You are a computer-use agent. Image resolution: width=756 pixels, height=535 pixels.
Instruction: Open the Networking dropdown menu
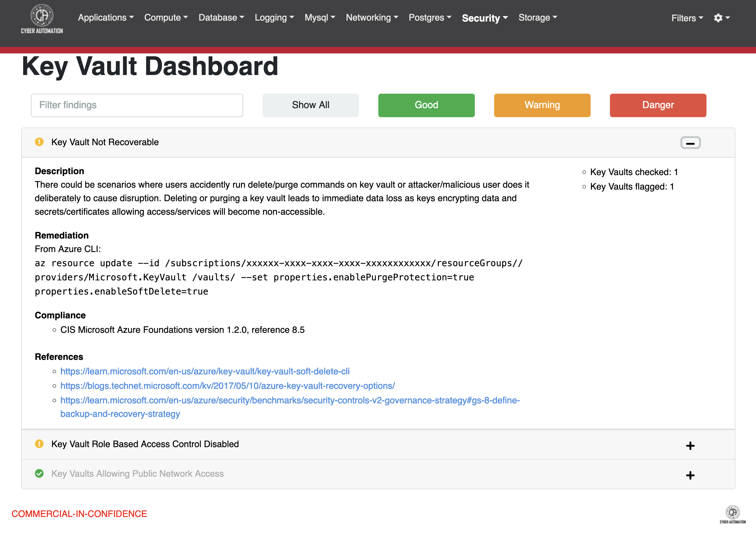pos(372,17)
